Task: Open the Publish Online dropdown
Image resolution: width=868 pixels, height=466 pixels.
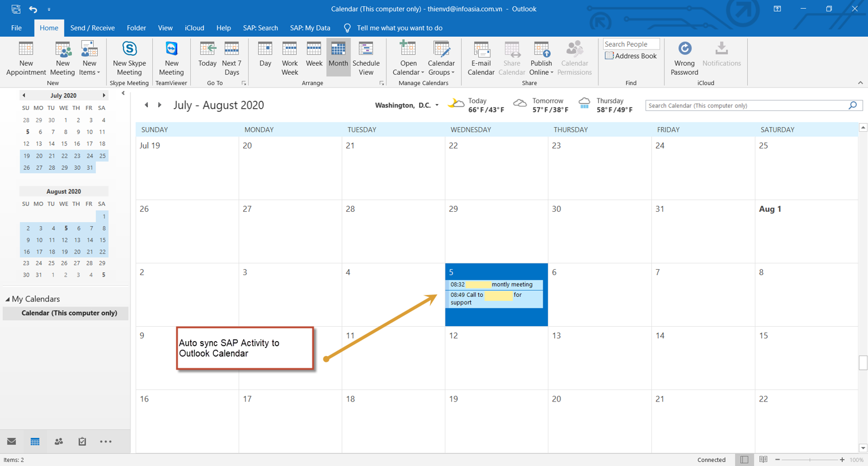Action: 541,59
